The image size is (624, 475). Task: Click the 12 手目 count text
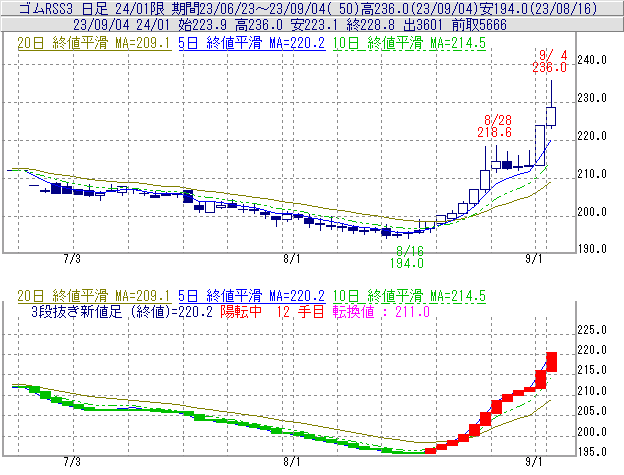click(x=300, y=311)
